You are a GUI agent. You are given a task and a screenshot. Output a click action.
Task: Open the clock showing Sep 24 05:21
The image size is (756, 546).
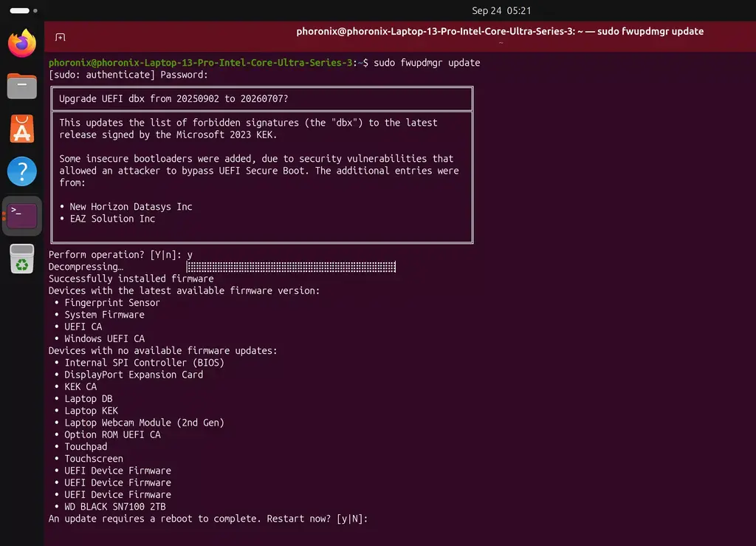point(501,10)
